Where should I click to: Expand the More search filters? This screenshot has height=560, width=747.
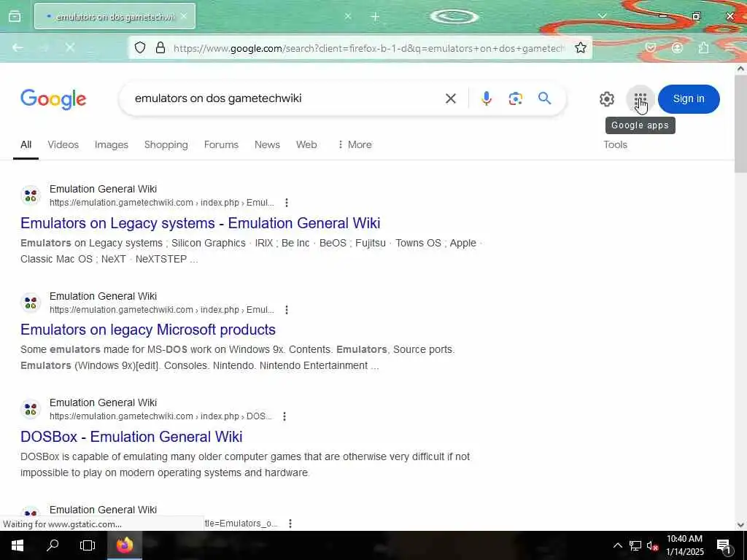click(355, 145)
